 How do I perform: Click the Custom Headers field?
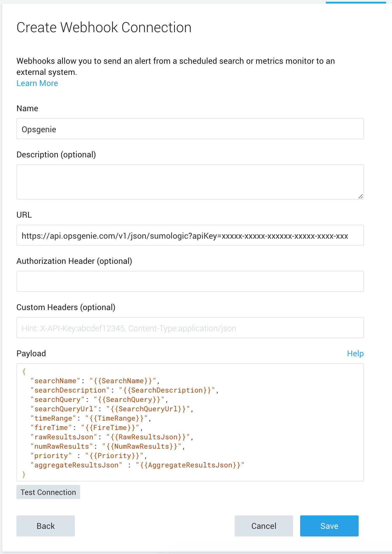pyautogui.click(x=190, y=328)
